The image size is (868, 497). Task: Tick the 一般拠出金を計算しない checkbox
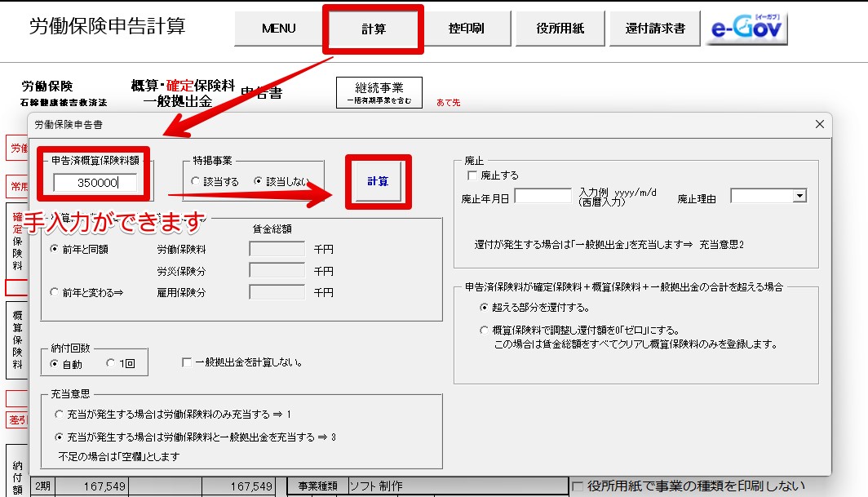click(187, 362)
